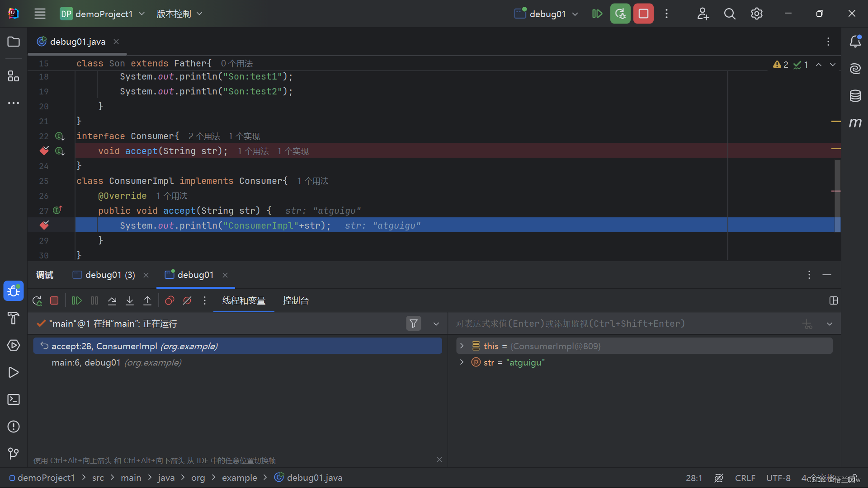868x488 pixels.
Task: Open the Debug tool window bug icon
Action: (x=14, y=291)
